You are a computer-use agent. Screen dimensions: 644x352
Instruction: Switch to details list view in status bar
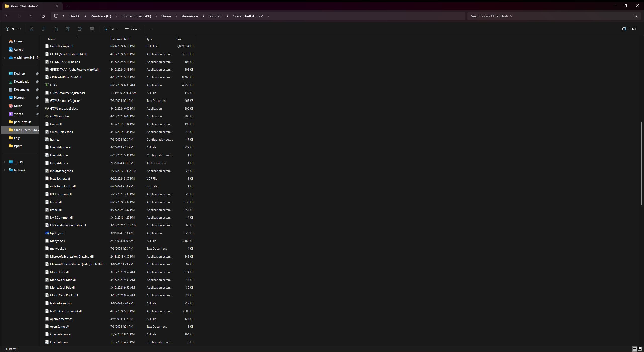tap(634, 349)
